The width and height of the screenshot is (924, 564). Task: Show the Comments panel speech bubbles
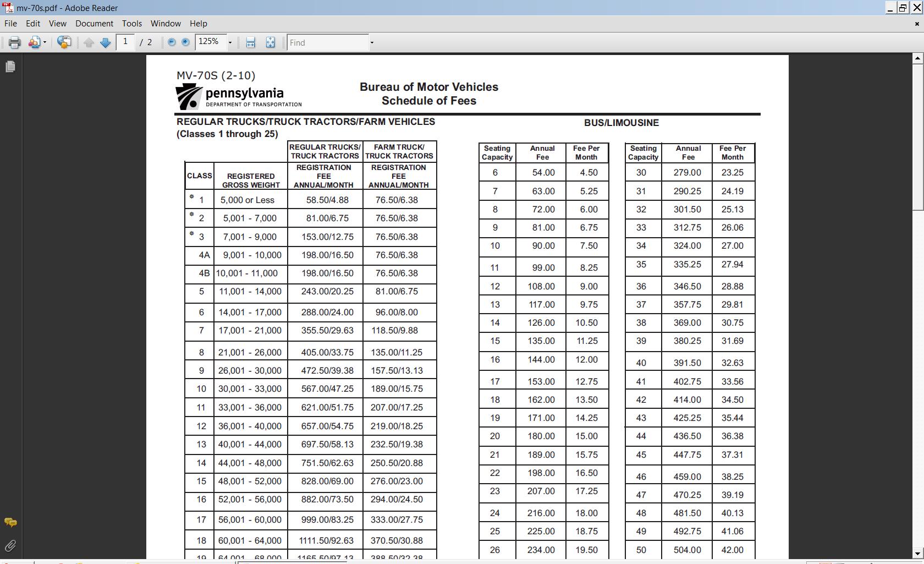point(10,522)
